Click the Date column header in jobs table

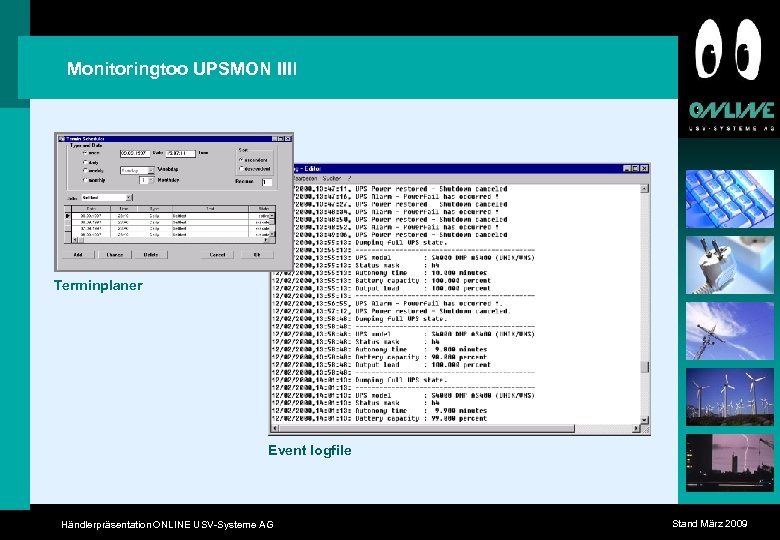(x=91, y=209)
